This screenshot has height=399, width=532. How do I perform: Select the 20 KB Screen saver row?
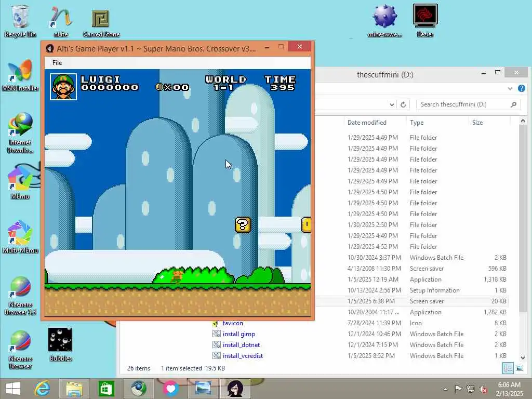411,301
